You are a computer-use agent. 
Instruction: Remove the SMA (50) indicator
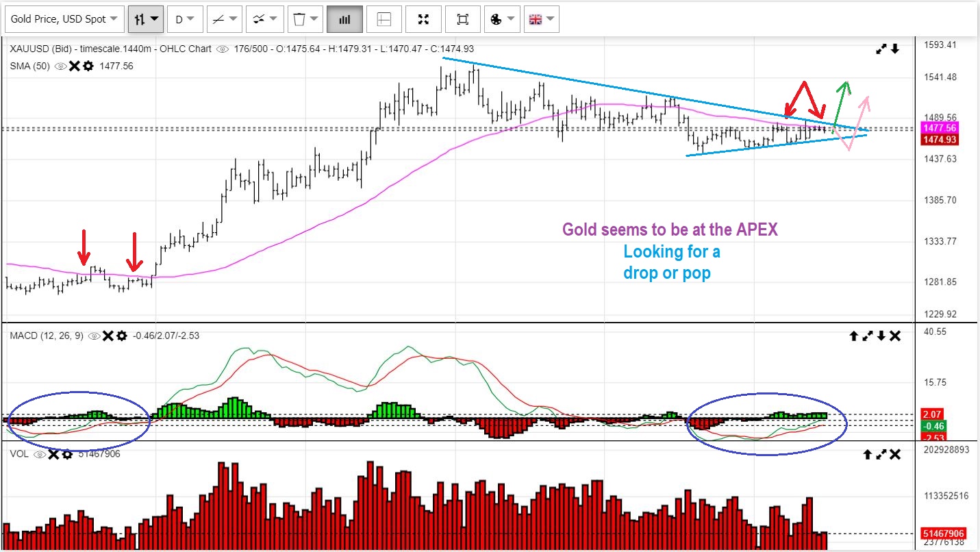pyautogui.click(x=74, y=66)
